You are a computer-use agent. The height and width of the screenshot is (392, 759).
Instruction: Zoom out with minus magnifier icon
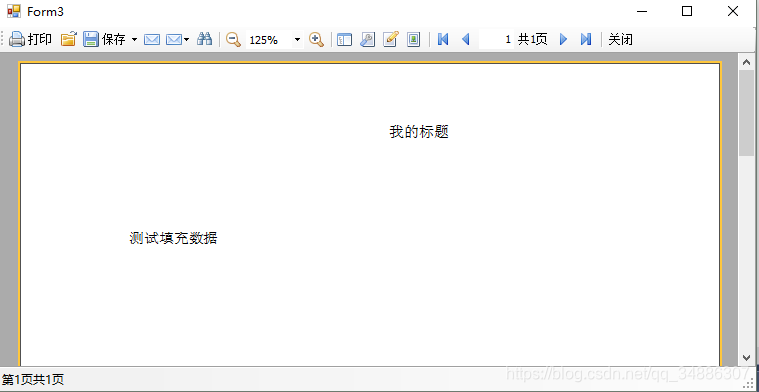233,39
